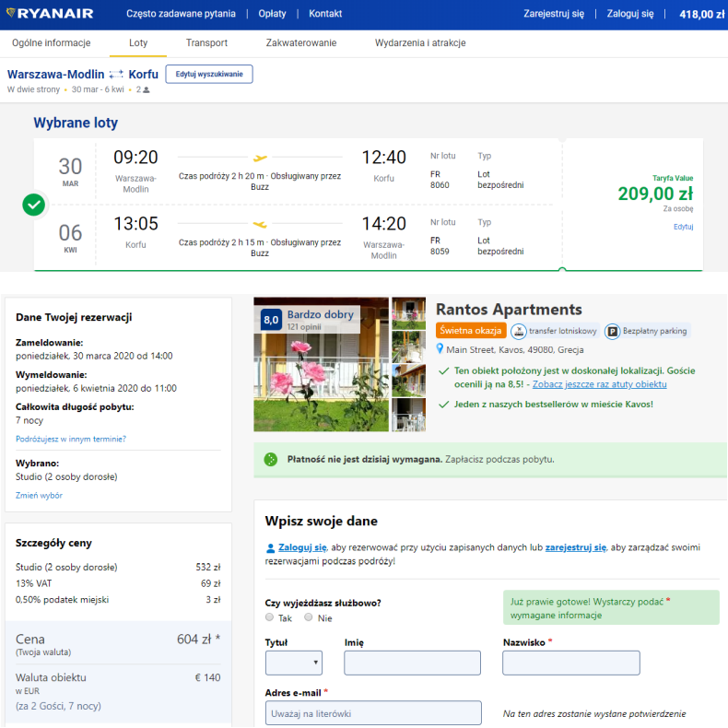Click the Bezpłatny parking label
The image size is (728, 728).
pos(654,331)
